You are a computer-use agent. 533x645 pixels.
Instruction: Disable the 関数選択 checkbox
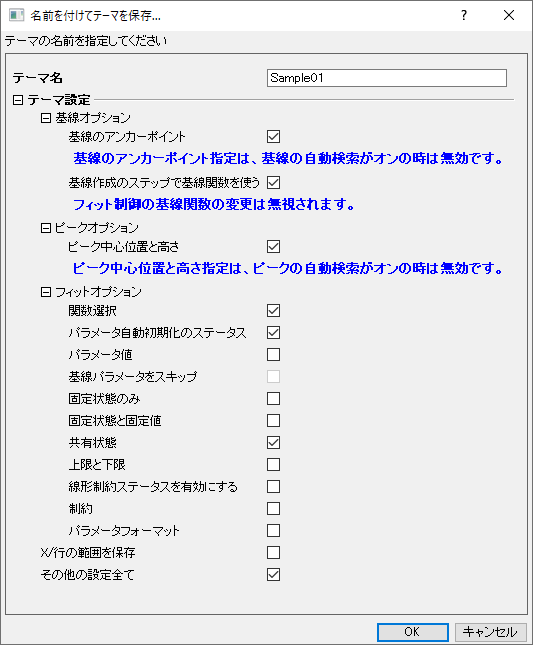tap(273, 311)
